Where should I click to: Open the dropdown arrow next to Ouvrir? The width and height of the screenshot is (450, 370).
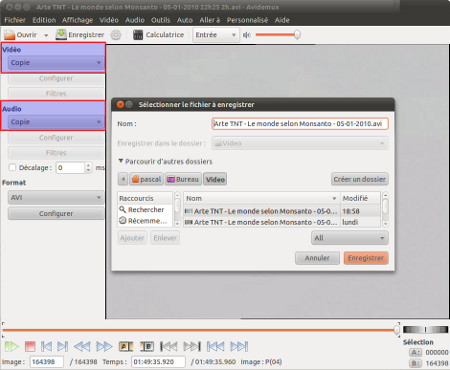tap(46, 35)
